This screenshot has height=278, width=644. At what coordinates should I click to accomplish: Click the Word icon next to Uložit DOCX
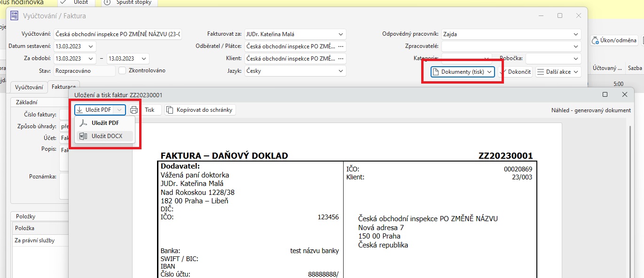pos(83,136)
